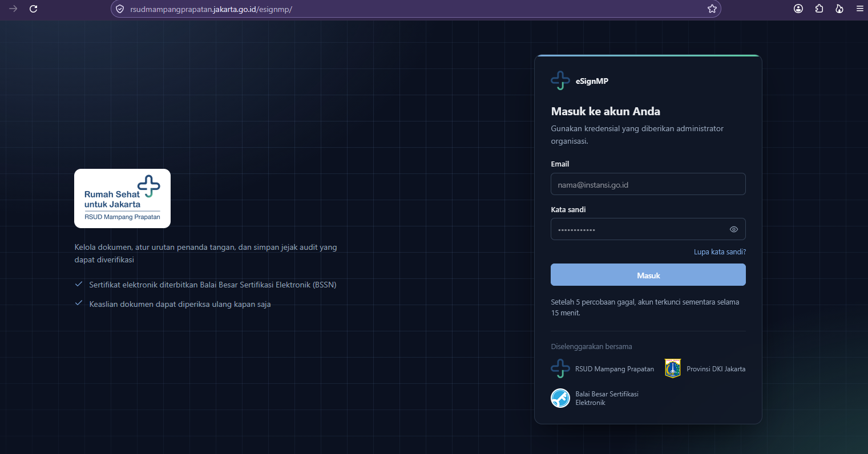Click the 'Setelah 5 percobaan gagal' lockout notice
The width and height of the screenshot is (868, 454).
[645, 307]
